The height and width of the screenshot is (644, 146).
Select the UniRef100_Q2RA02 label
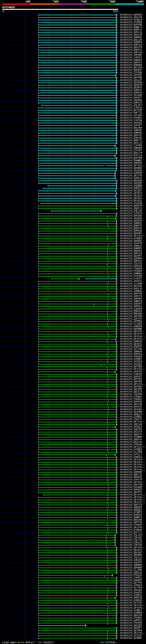pos(131,90)
